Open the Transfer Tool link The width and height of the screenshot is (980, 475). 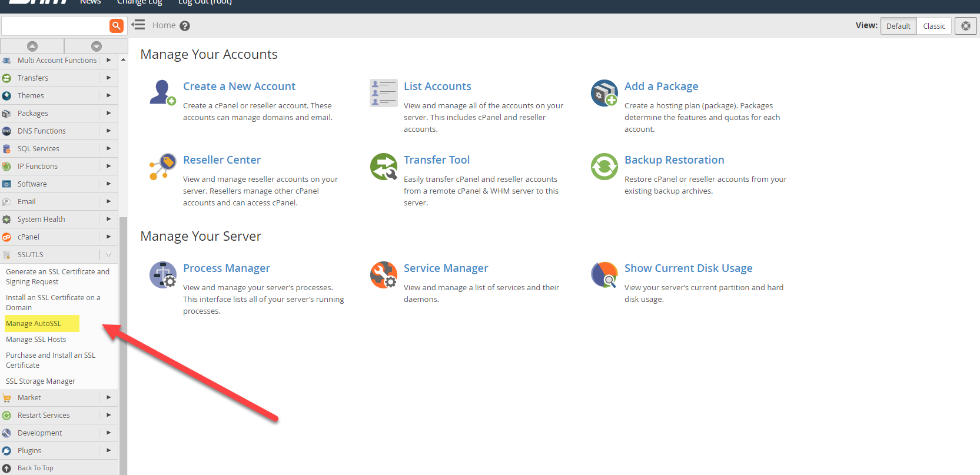(x=437, y=160)
